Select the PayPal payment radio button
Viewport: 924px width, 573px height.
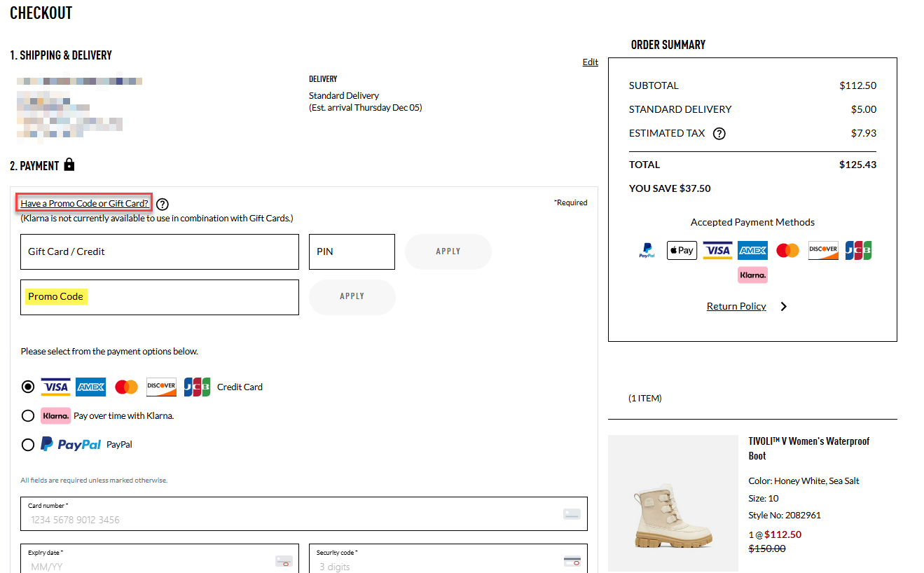28,445
